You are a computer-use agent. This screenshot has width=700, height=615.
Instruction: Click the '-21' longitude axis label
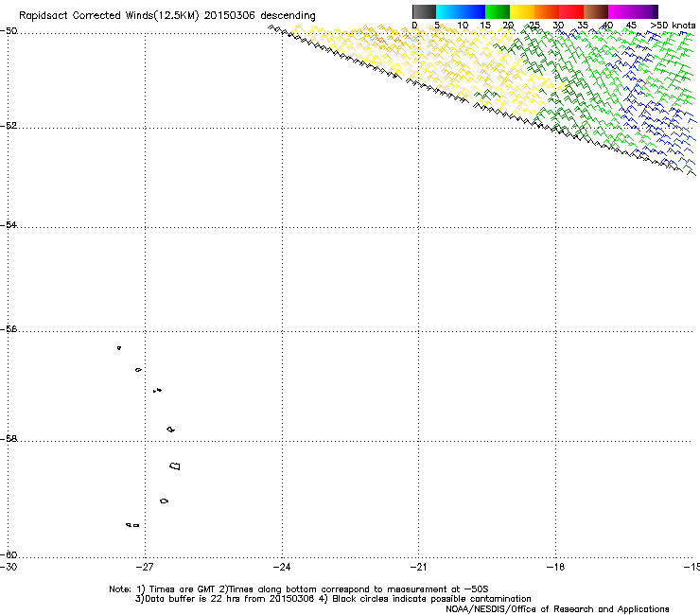[x=419, y=567]
